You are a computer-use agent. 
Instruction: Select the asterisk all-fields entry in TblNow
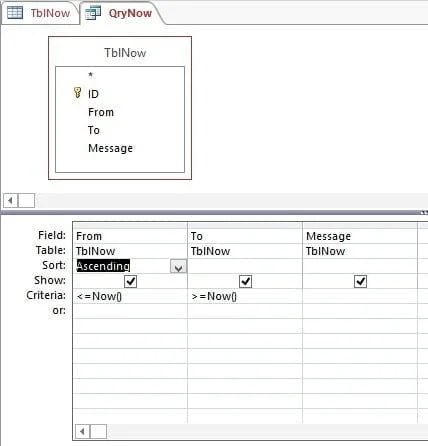(90, 75)
